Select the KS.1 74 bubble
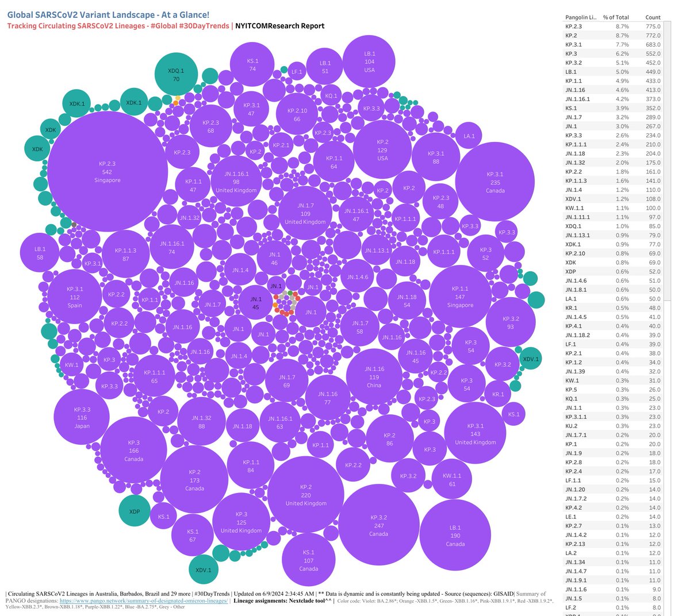 pos(252,65)
